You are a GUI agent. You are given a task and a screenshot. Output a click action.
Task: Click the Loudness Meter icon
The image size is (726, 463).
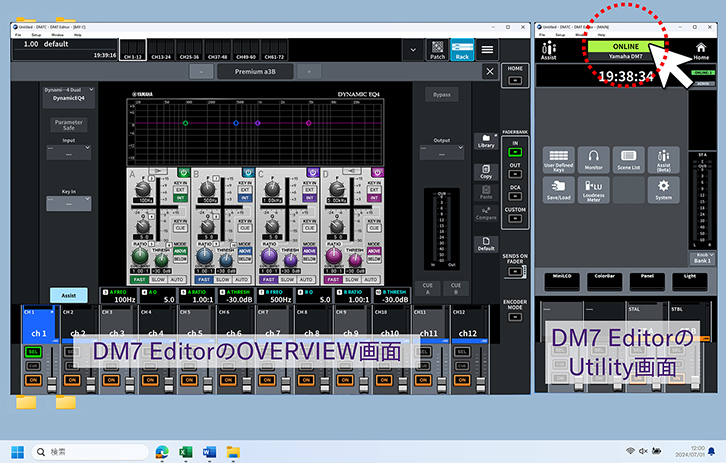[594, 190]
